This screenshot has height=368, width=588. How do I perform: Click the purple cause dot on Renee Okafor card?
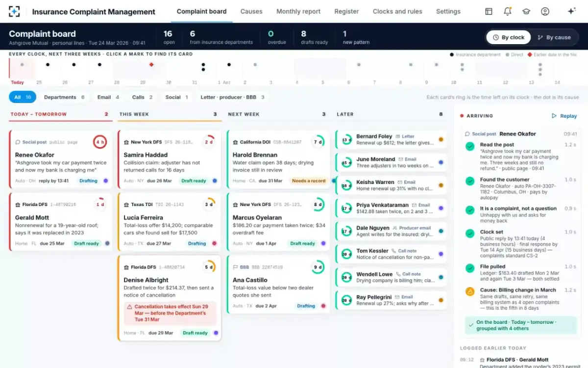[x=105, y=181]
